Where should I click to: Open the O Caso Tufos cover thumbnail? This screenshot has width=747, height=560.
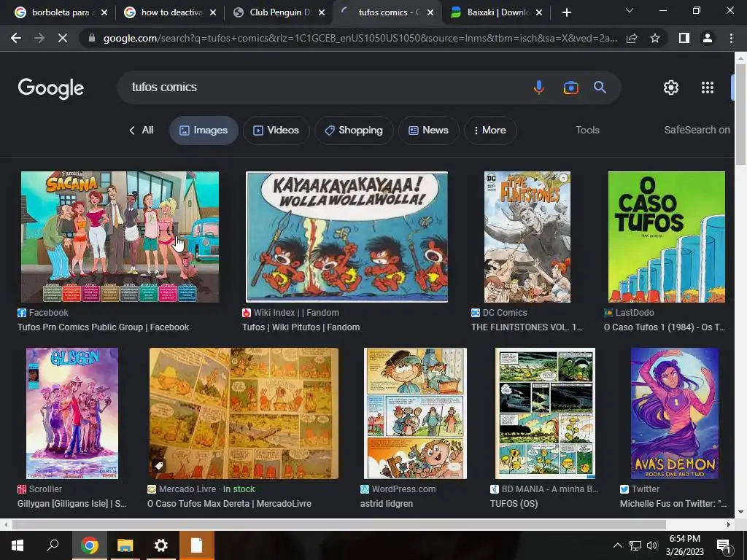tap(667, 237)
